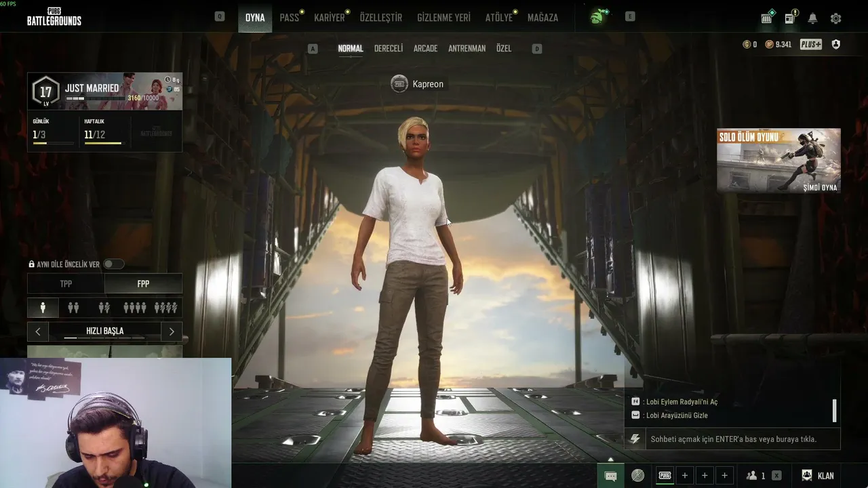Screen dimensions: 868x488
Task: Open the GİZLENME YERİ tab
Action: tap(444, 18)
